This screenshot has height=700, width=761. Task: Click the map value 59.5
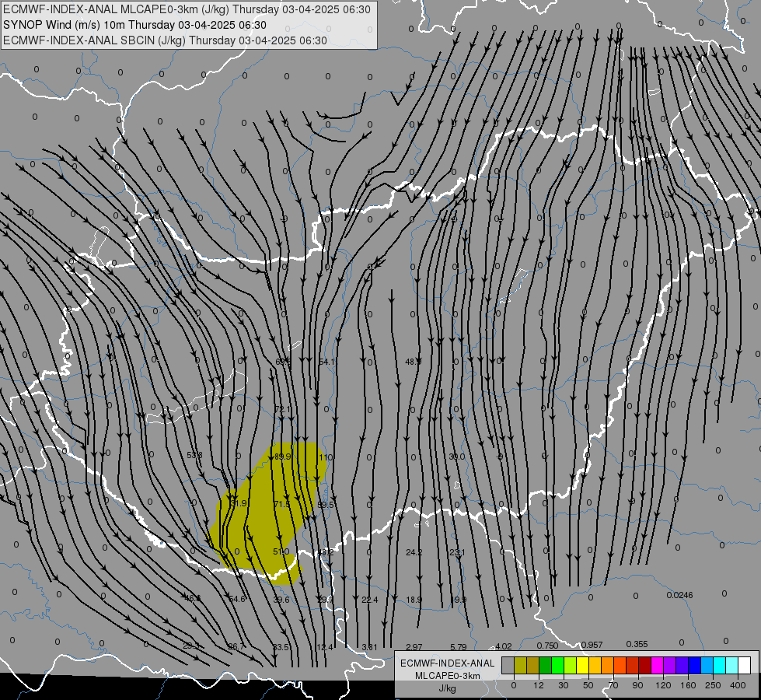[x=326, y=505]
